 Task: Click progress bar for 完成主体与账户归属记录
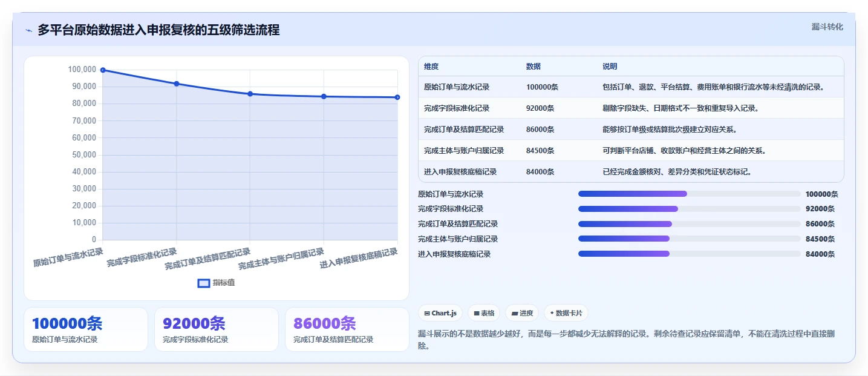tap(690, 239)
